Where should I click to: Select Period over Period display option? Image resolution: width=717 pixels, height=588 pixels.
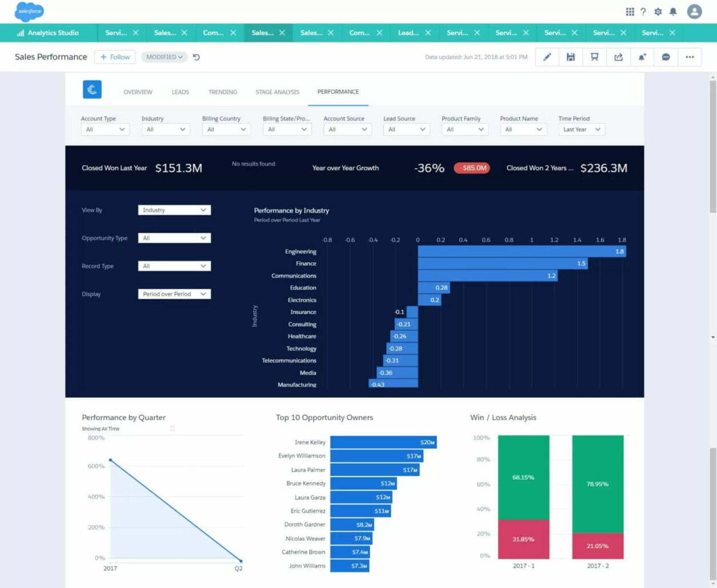[x=174, y=293]
